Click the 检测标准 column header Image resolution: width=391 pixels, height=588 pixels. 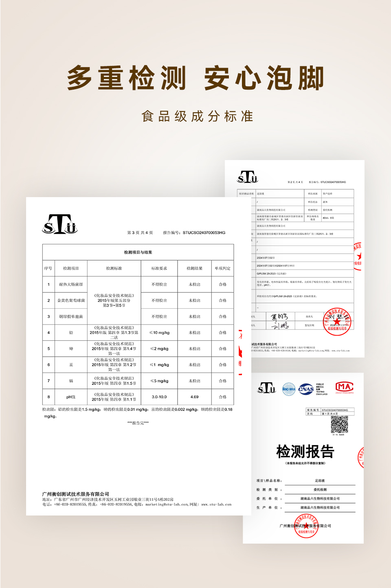[x=114, y=268]
